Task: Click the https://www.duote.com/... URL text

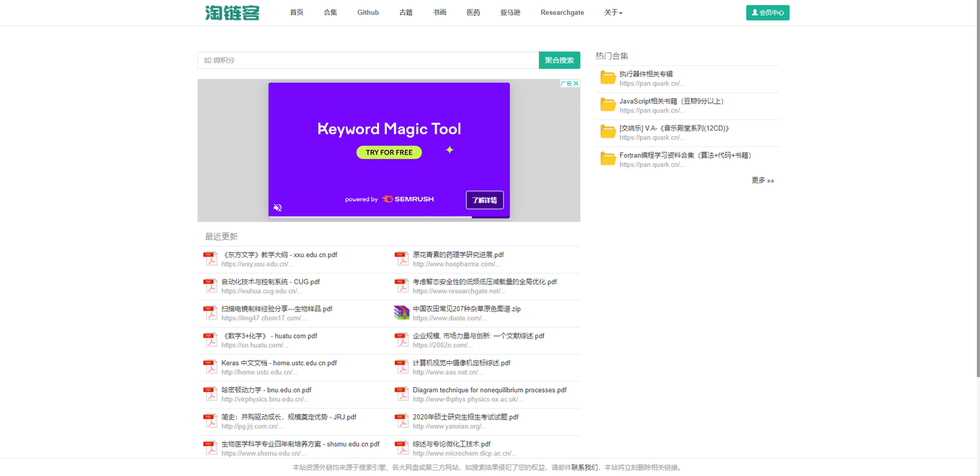Action: pyautogui.click(x=449, y=318)
